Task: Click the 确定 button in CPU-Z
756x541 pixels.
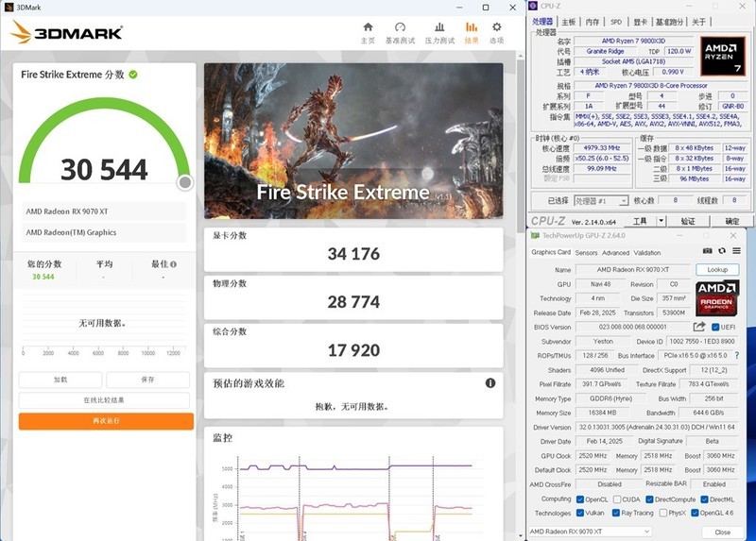Action: 731,221
